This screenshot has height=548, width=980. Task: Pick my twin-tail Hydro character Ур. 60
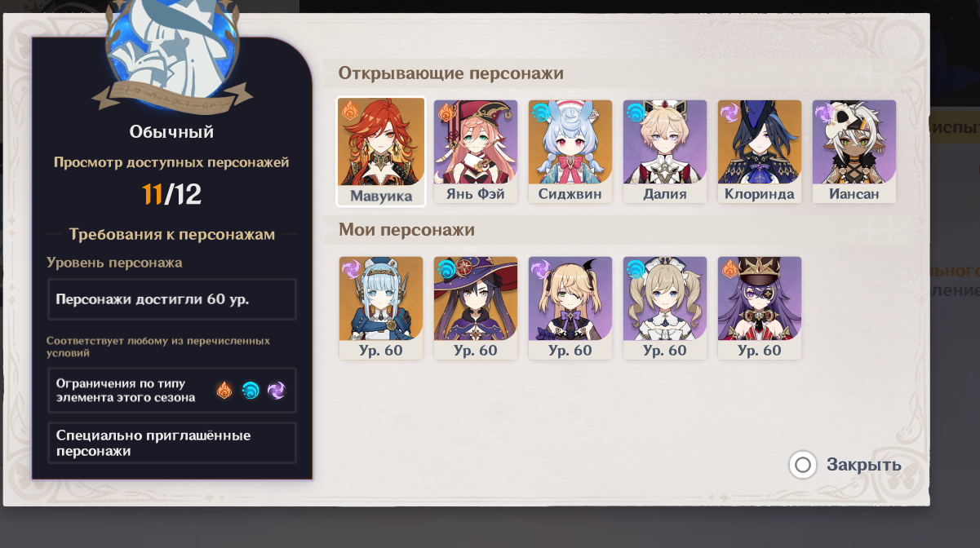tap(665, 308)
